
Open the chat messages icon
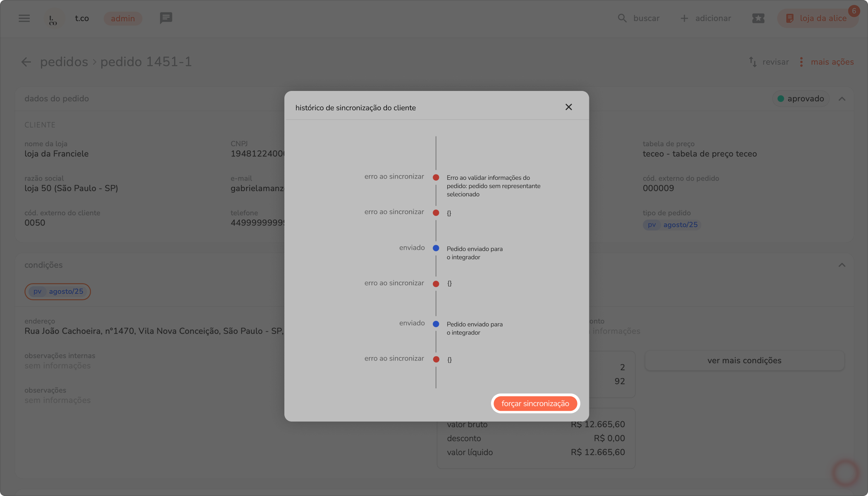tap(166, 18)
